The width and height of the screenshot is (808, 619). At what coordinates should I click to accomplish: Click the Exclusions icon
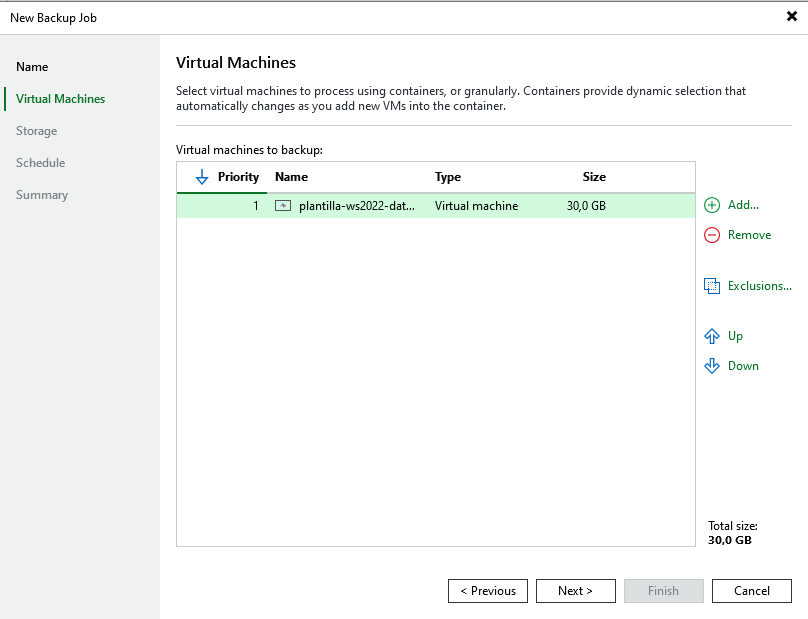[x=712, y=286]
